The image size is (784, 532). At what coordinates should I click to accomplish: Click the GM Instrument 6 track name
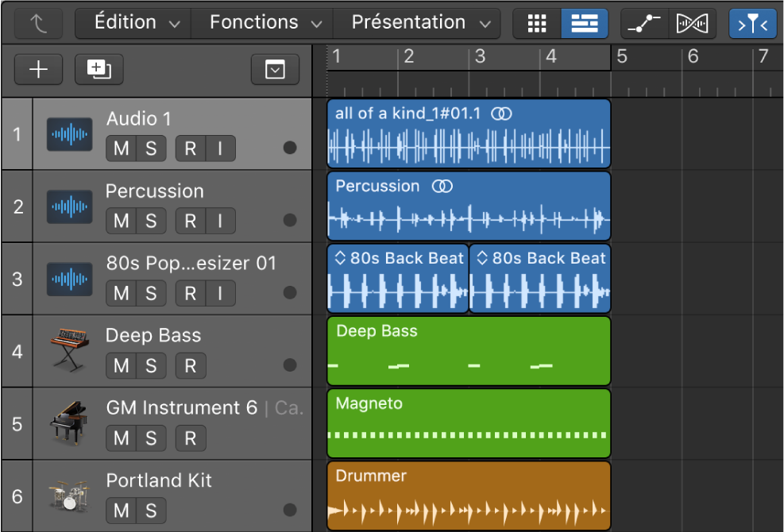coord(181,408)
